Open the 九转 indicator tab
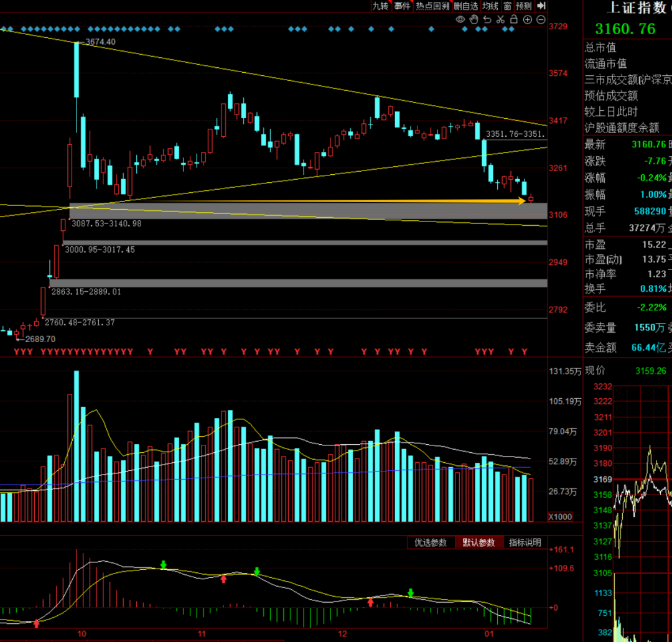The width and height of the screenshot is (672, 642). pos(380,6)
